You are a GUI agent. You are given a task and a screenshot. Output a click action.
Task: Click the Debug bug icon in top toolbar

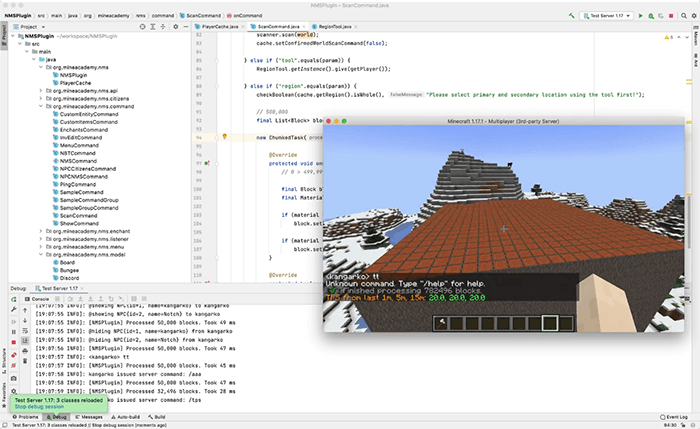tap(651, 16)
